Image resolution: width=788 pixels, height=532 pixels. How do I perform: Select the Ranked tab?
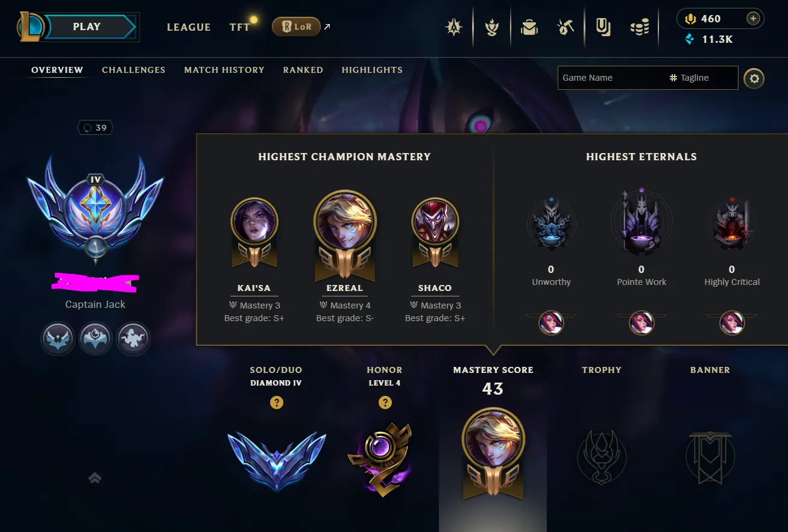(x=303, y=70)
